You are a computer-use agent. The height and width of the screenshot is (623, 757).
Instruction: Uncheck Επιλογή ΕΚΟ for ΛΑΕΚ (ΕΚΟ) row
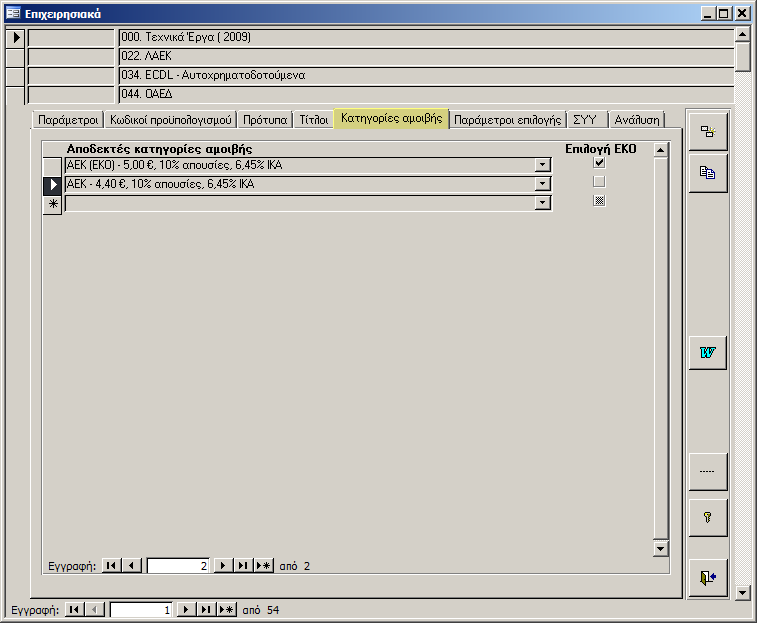599,163
